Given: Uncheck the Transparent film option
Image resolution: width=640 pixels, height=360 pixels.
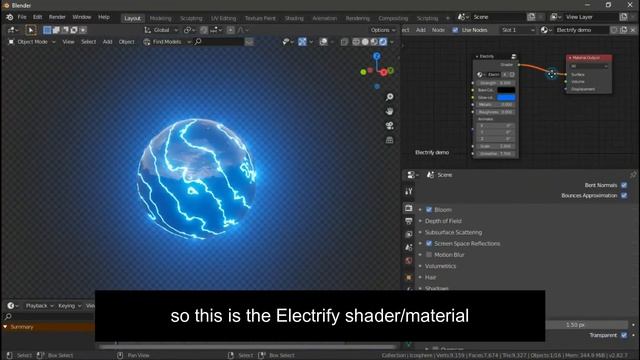Looking at the screenshot, I should [x=624, y=335].
